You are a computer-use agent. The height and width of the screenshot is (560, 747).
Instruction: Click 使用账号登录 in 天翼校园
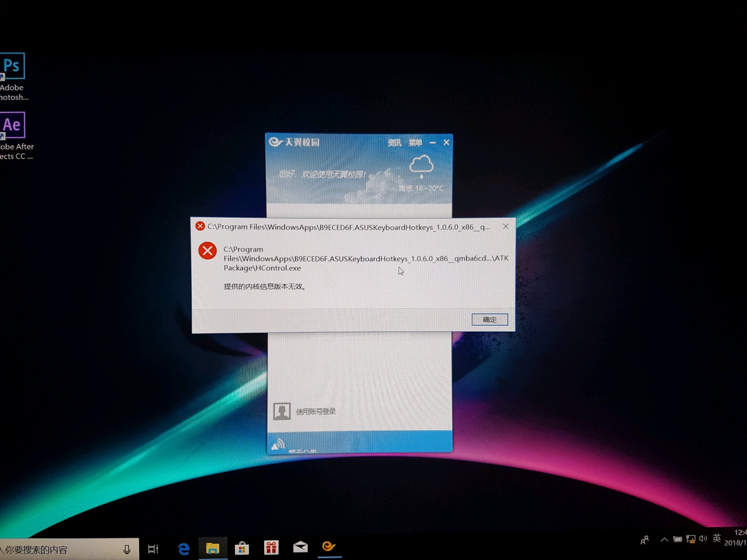coord(316,411)
